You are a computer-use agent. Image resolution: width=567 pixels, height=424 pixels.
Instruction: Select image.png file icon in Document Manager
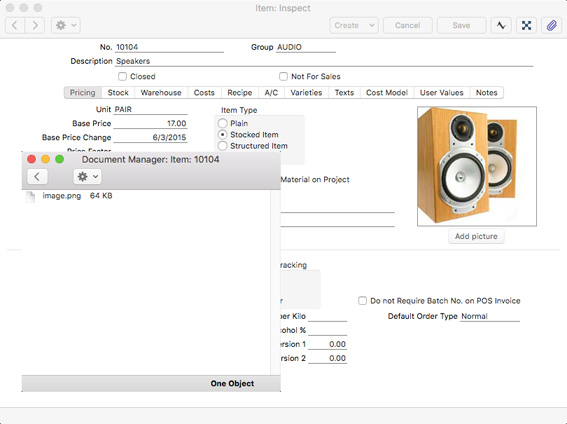coord(31,197)
